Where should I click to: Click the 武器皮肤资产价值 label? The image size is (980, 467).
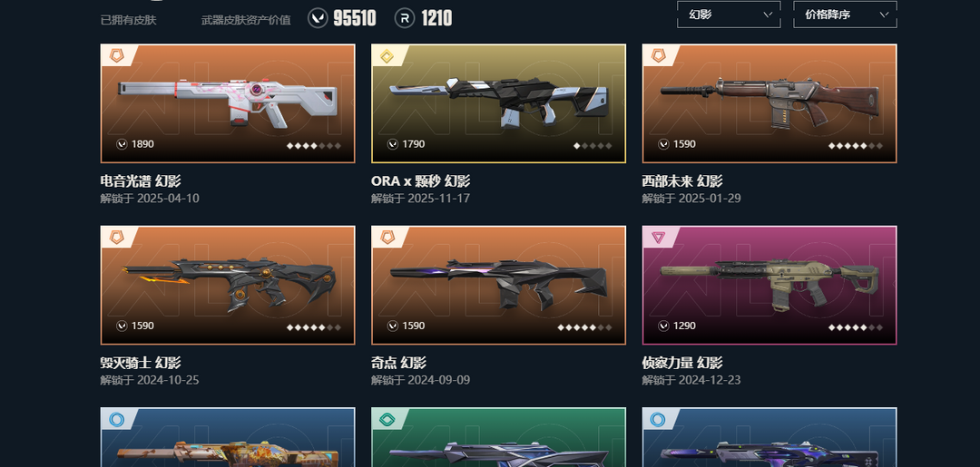point(246,20)
